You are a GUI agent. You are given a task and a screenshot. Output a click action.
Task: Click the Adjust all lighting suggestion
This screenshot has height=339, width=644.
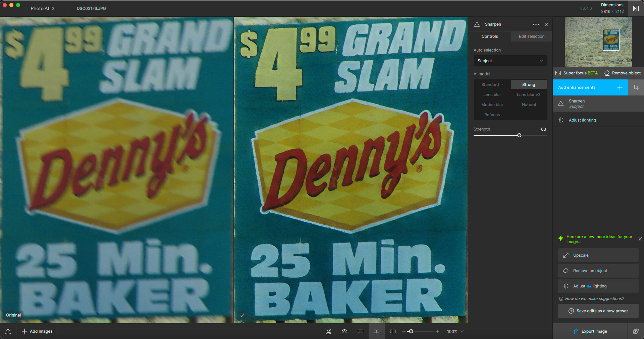[598, 286]
